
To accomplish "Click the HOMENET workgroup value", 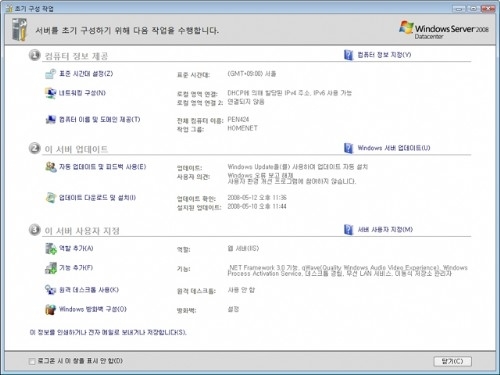I will point(243,128).
